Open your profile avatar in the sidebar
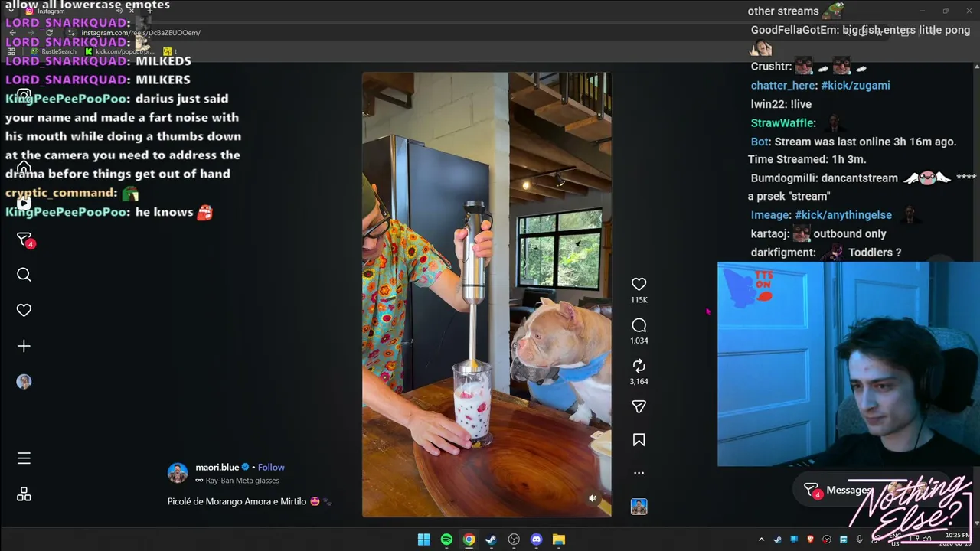Image resolution: width=980 pixels, height=551 pixels. pos(24,382)
